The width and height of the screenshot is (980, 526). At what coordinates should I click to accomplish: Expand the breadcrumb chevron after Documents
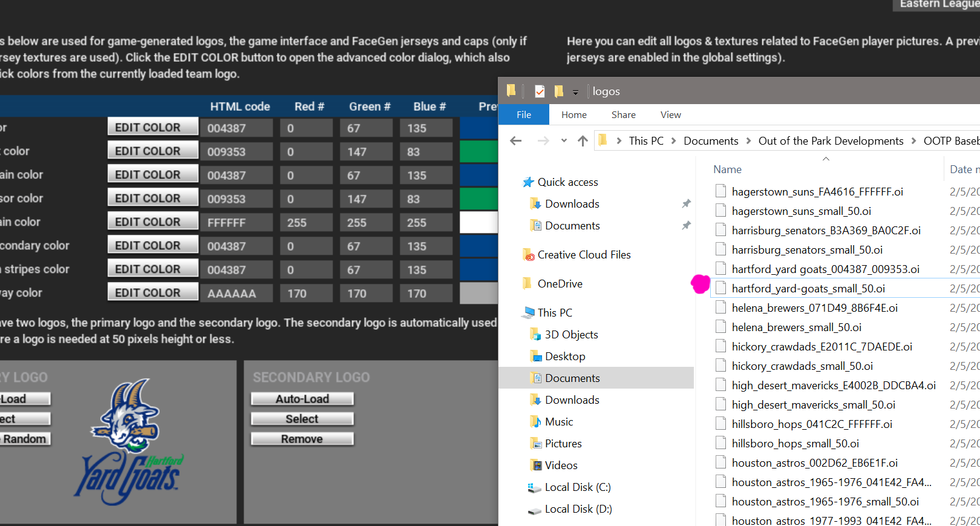[x=749, y=141]
